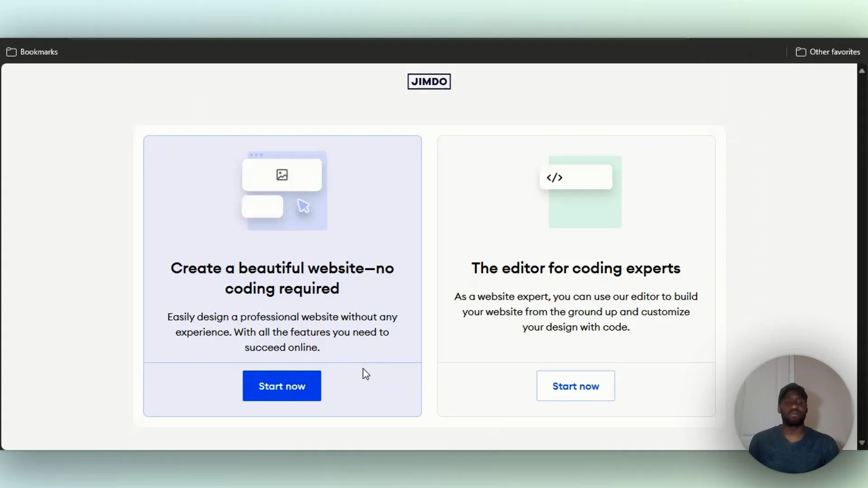Click the image placeholder icon in illustration
The width and height of the screenshot is (868, 488).
point(282,175)
